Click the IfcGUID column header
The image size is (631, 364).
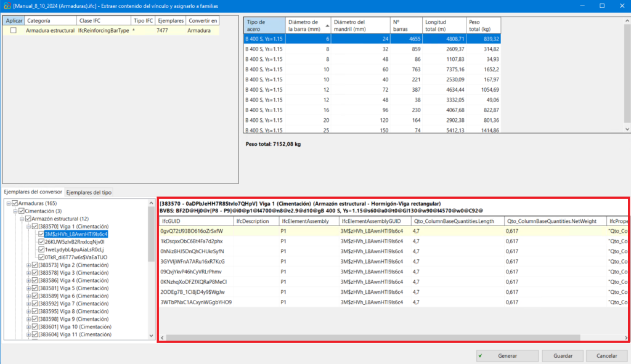(x=196, y=221)
